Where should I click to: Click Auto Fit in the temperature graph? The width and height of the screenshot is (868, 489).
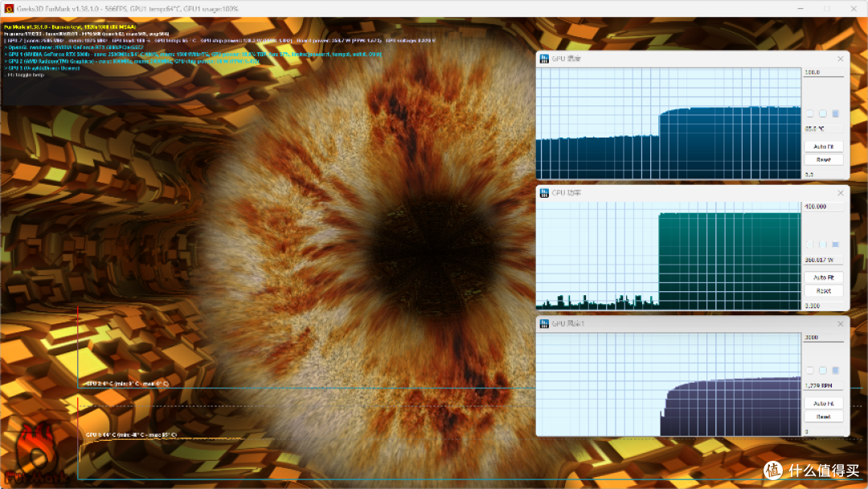(824, 146)
